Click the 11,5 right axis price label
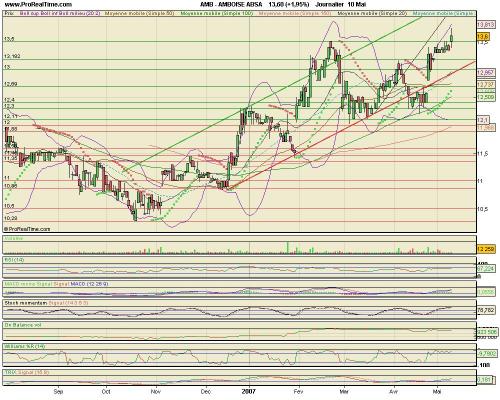The image size is (500, 400). point(483,154)
